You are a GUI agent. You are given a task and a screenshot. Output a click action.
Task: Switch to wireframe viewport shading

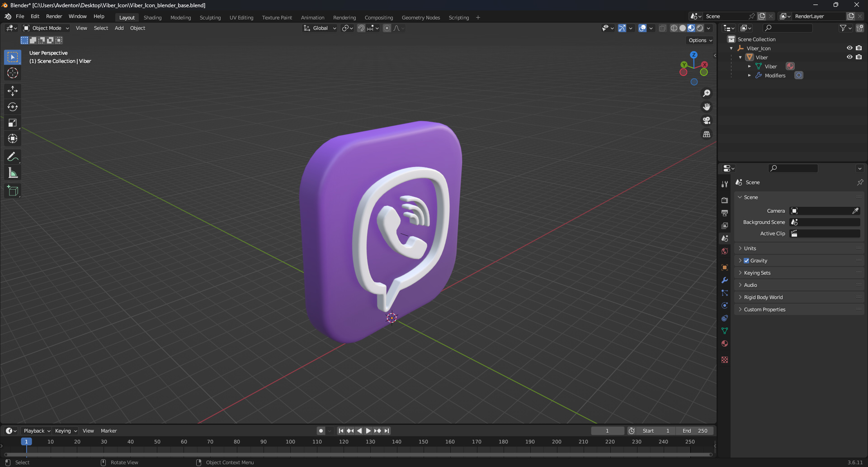pyautogui.click(x=674, y=28)
